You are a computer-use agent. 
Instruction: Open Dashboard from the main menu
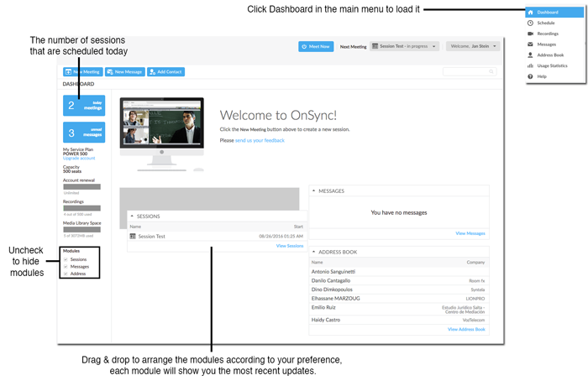pyautogui.click(x=554, y=13)
